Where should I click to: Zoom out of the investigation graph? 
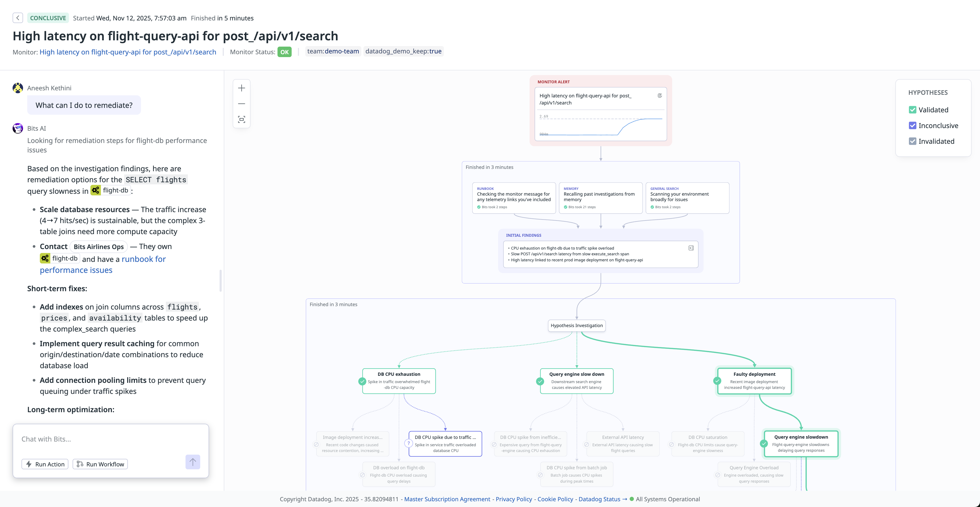pyautogui.click(x=242, y=104)
